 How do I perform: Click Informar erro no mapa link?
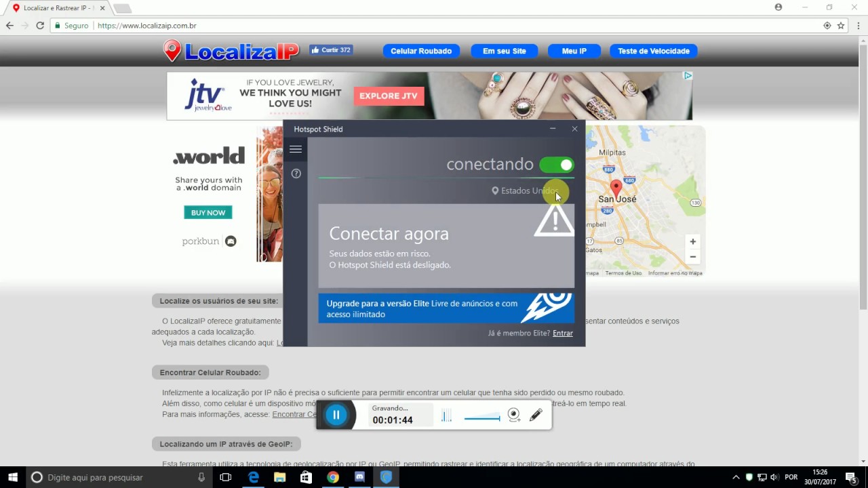(675, 273)
